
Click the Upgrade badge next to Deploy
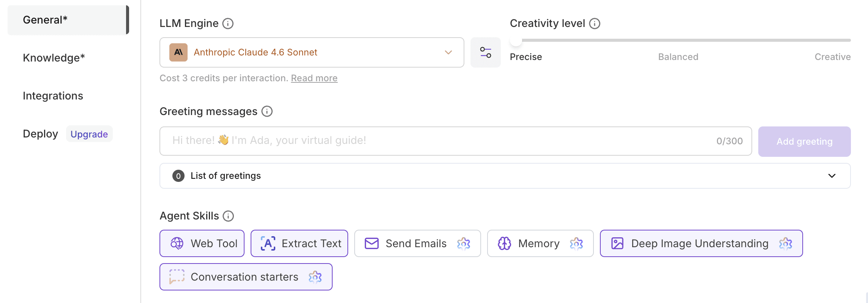click(x=89, y=134)
